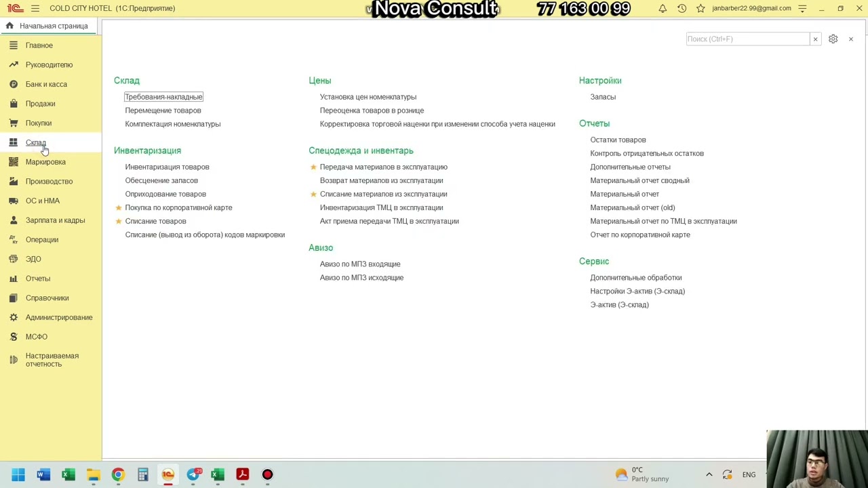Unstar Списание товаров favorite
The width and height of the screenshot is (868, 488).
[x=119, y=221]
